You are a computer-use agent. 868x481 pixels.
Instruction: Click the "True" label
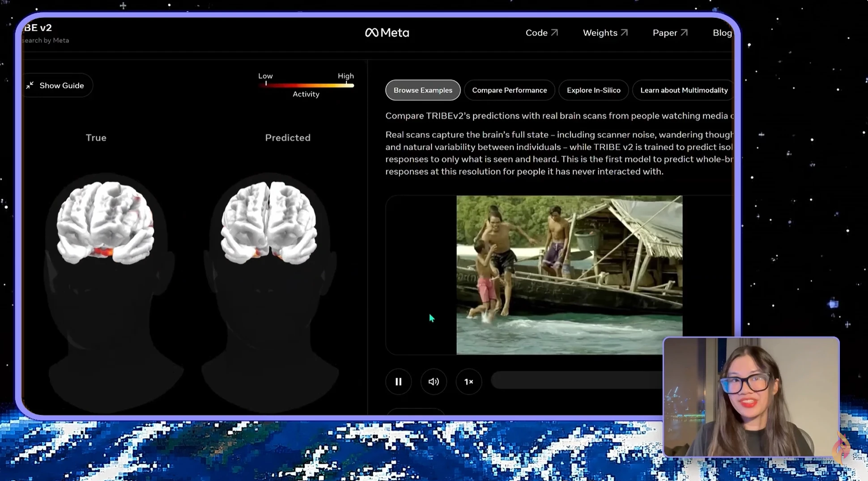(96, 138)
